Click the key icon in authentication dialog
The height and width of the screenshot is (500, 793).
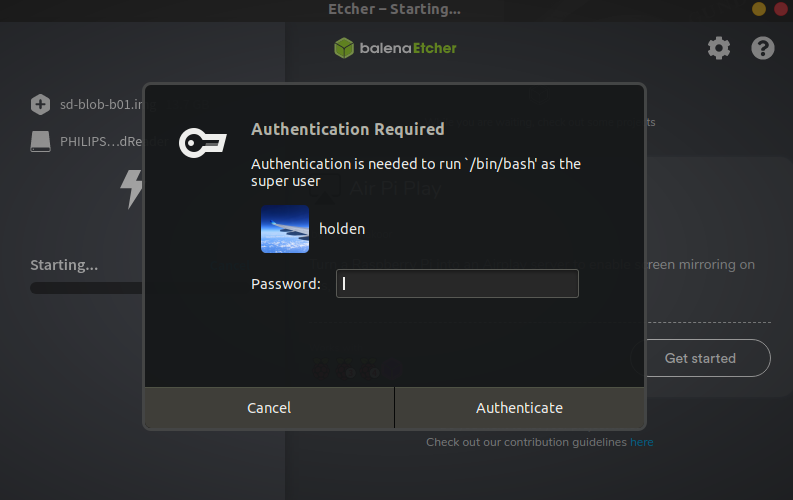click(x=203, y=143)
